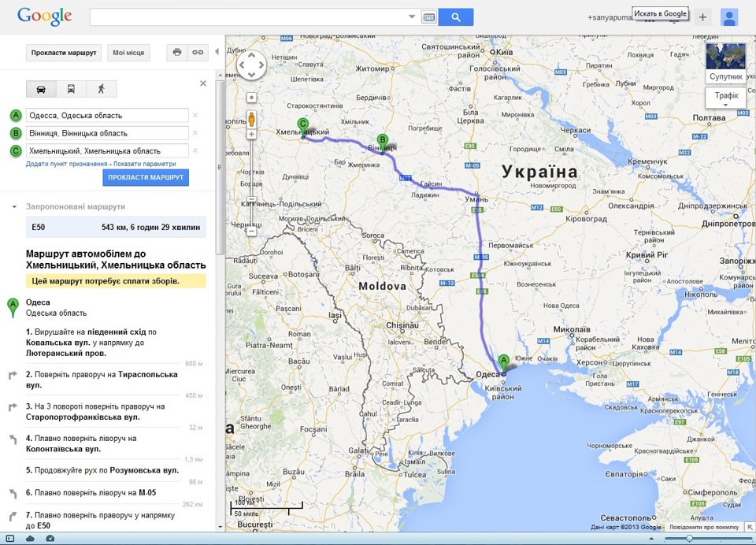The width and height of the screenshot is (756, 545).
Task: Click the side panel vertical scrollbar
Action: 220,166
